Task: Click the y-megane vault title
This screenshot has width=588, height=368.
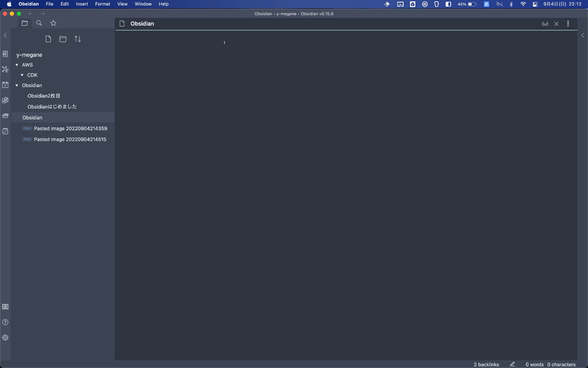Action: [x=29, y=55]
